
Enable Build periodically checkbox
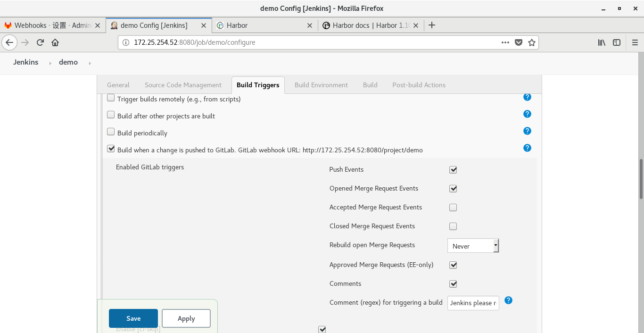tap(111, 132)
